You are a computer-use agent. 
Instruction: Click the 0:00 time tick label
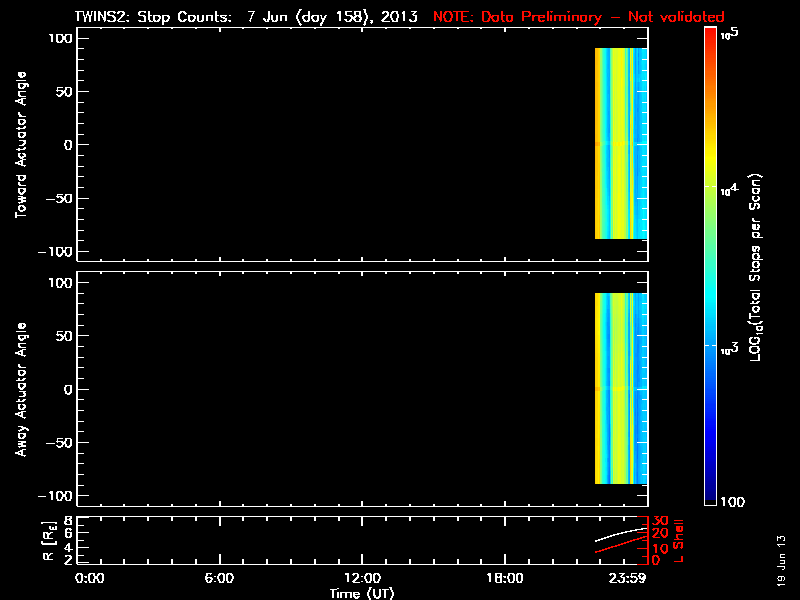pos(90,578)
